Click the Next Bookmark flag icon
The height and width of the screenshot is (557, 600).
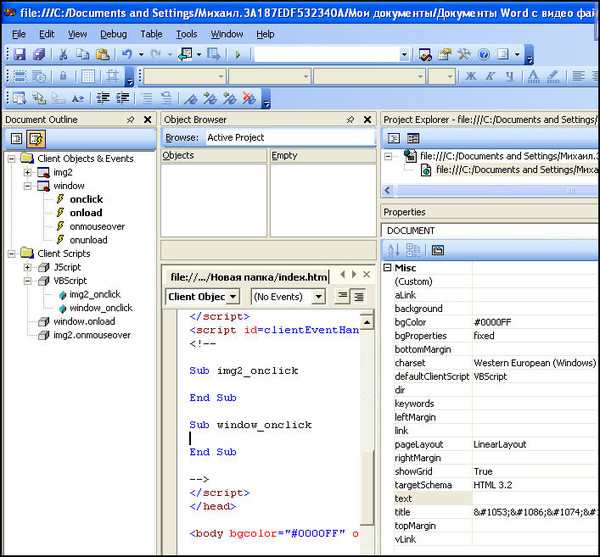210,99
